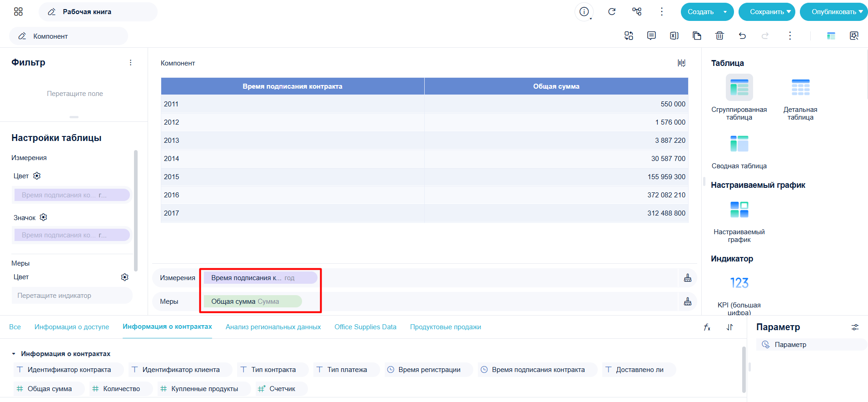Expand the Сохранить dropdown button

pyautogui.click(x=767, y=12)
